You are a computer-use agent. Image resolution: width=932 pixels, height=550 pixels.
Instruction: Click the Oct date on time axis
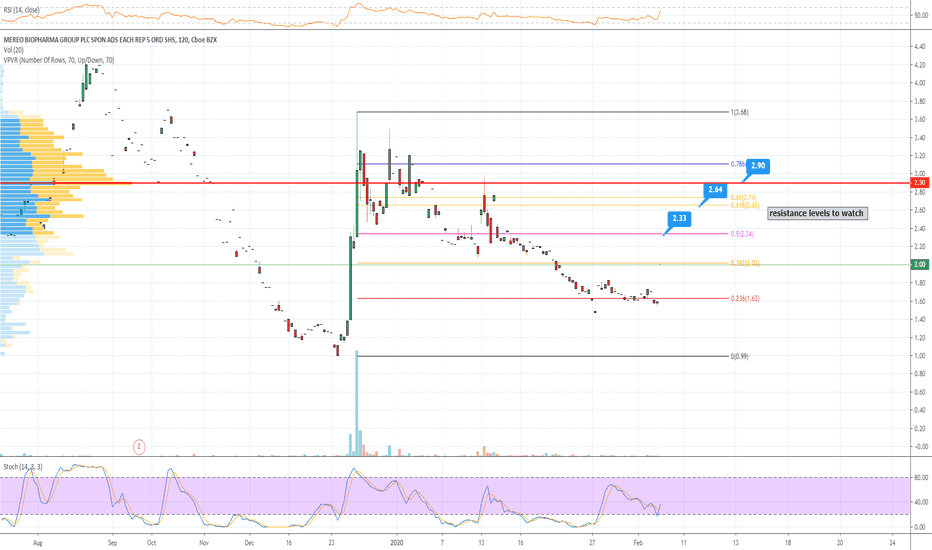click(151, 543)
